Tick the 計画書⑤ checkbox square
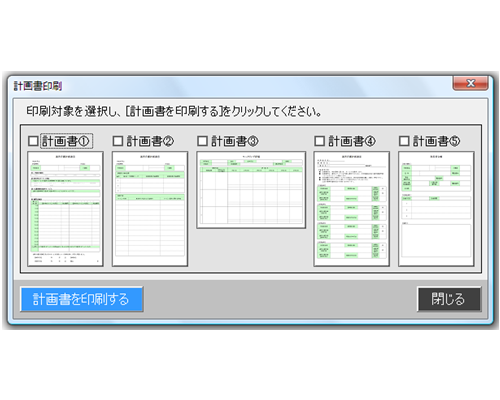The image size is (500, 400). pyautogui.click(x=404, y=141)
